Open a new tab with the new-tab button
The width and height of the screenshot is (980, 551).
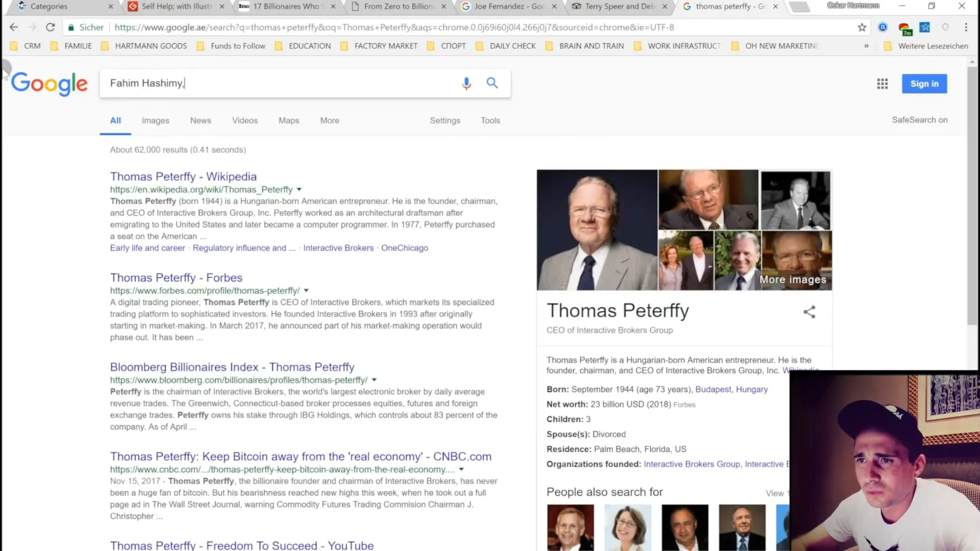point(799,7)
